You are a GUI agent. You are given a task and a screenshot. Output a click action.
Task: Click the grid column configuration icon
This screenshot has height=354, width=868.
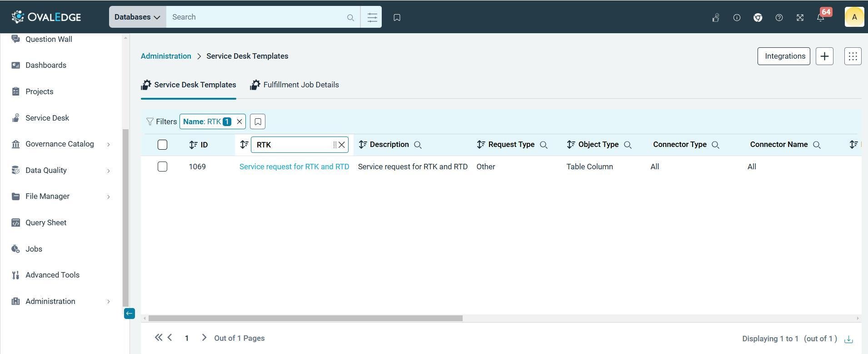853,56
